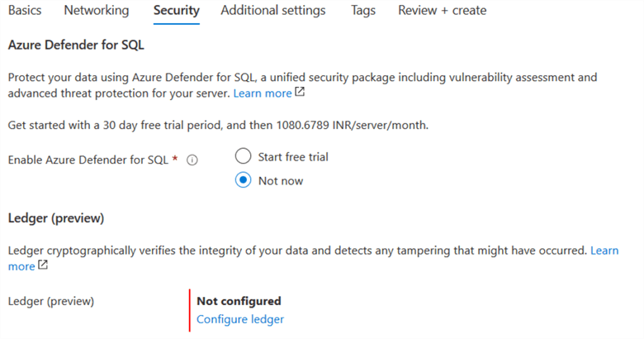Click Learn more link for Azure Defender
This screenshot has width=644, height=339.
click(262, 93)
